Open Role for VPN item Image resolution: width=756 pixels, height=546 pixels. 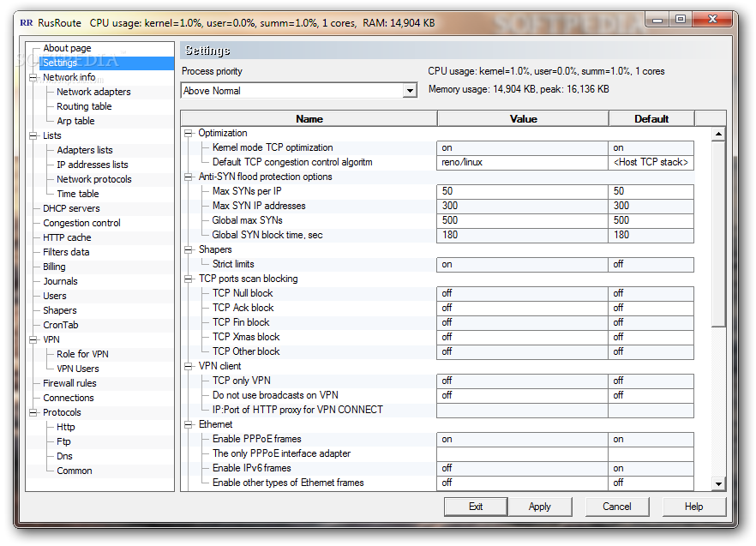pyautogui.click(x=82, y=354)
